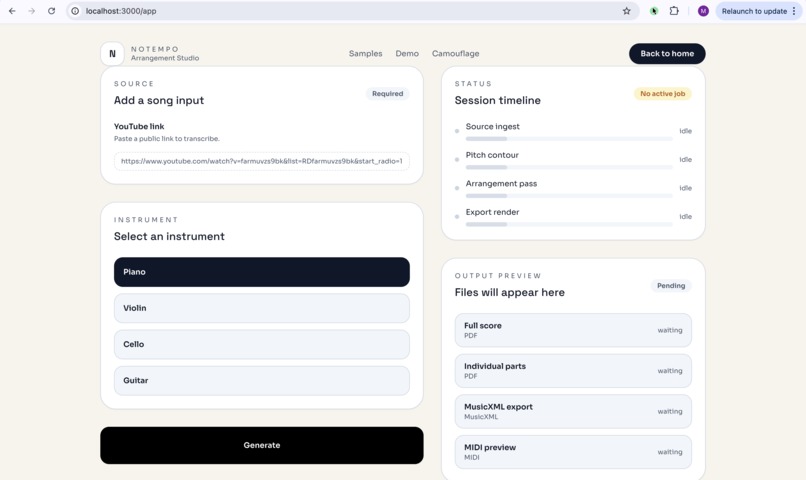Click the Arrangement Studio subtitle
This screenshot has width=806, height=480.
(x=164, y=58)
